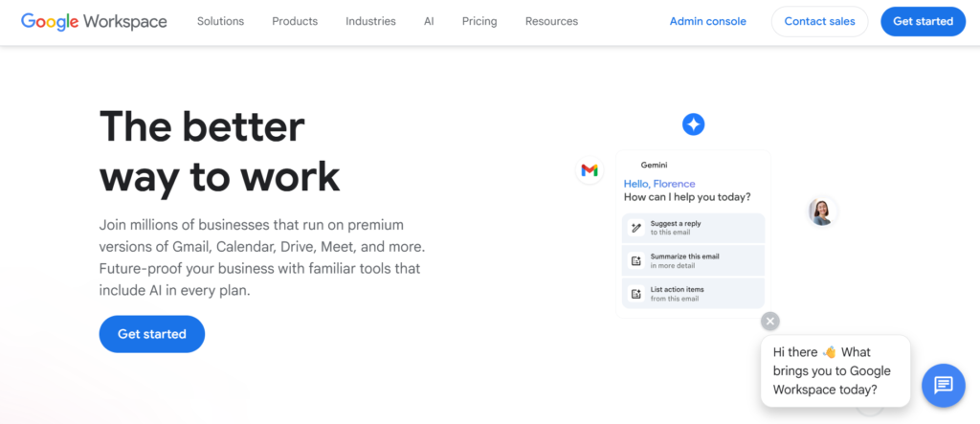Open the Industries menu
980x424 pixels.
370,21
